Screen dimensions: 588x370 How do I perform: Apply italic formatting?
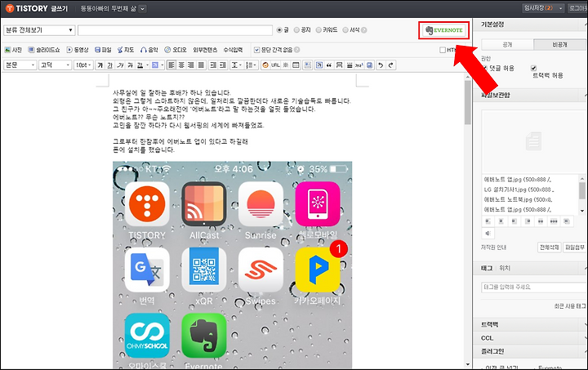tap(120, 65)
